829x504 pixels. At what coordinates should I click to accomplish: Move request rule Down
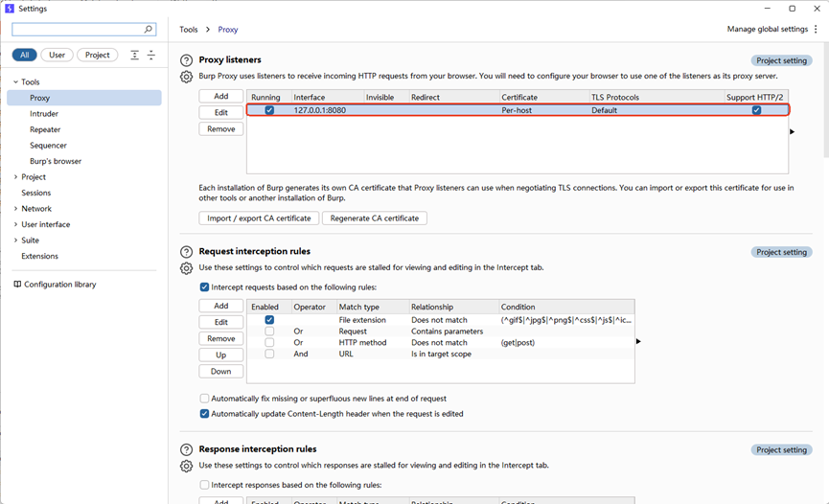(221, 371)
